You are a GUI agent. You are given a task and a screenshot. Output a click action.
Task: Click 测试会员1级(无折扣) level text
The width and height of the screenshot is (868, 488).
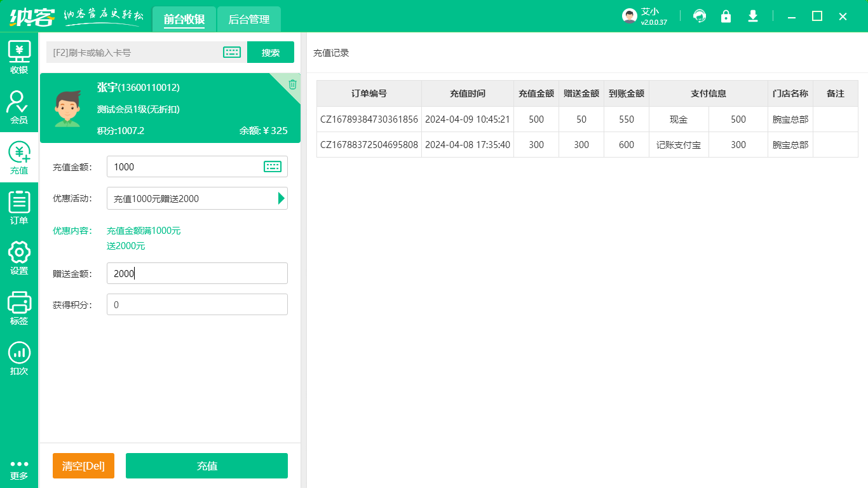[139, 109]
